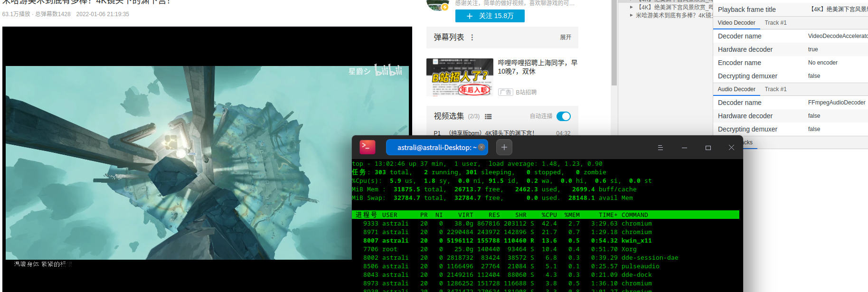Click the Encoder name property row

(x=791, y=63)
